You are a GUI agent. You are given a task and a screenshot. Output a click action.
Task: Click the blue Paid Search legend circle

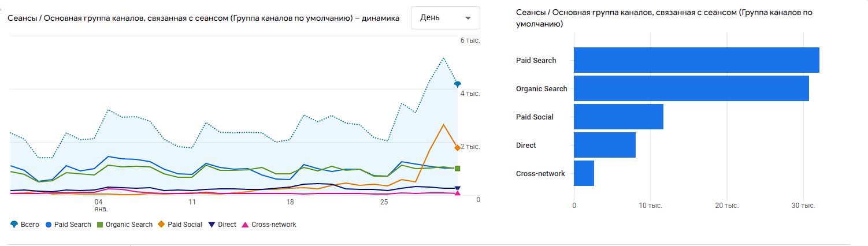49,225
